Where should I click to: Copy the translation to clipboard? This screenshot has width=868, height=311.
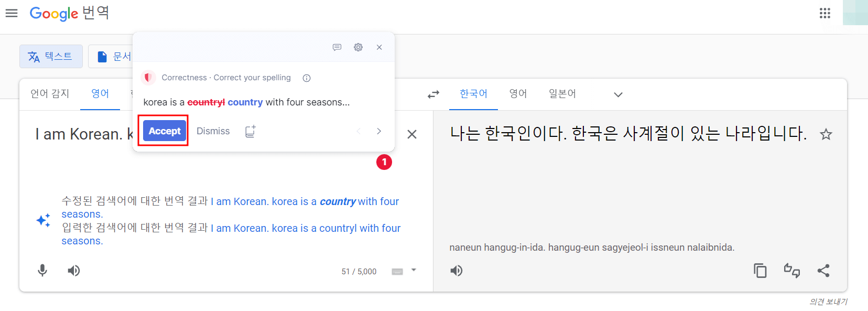point(760,271)
